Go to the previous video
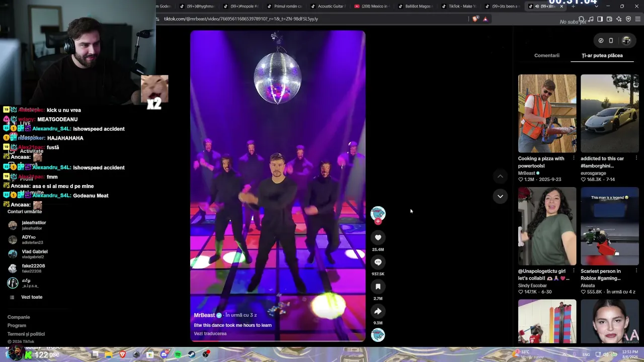This screenshot has width=644, height=362. pos(500,176)
